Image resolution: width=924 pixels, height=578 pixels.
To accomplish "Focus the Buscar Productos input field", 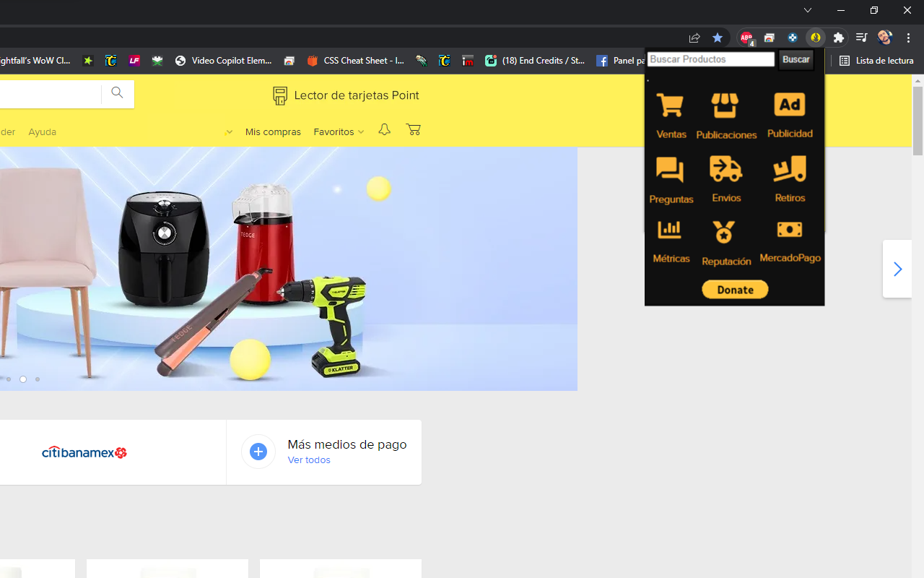I will [710, 59].
